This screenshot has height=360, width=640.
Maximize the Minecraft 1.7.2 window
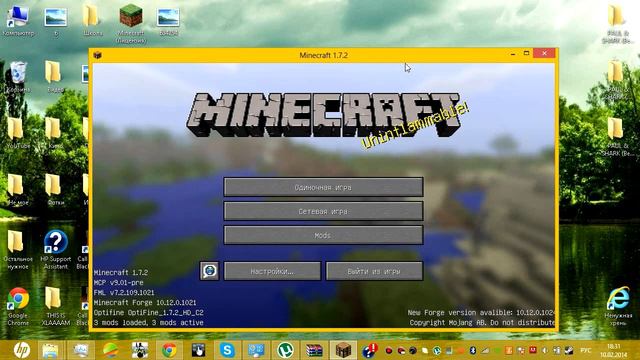point(527,53)
